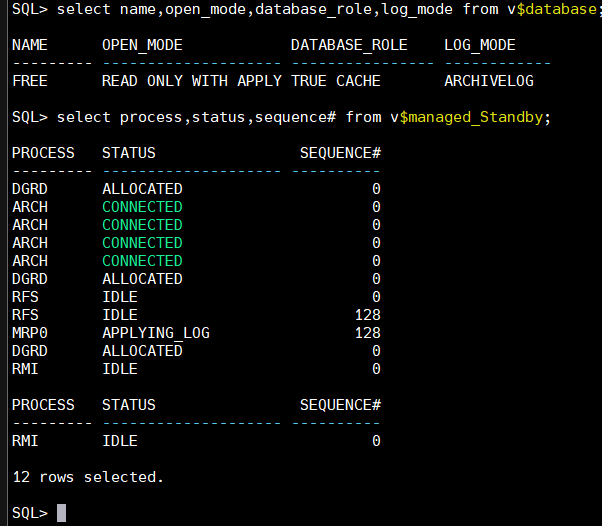
Task: Click the LOG_MODE column header
Action: [480, 45]
